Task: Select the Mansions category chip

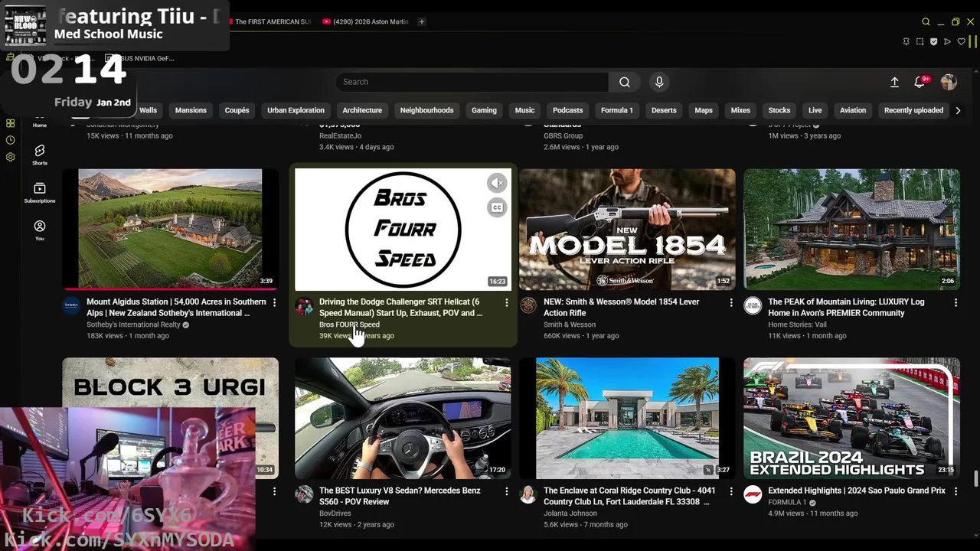Action: pyautogui.click(x=191, y=110)
